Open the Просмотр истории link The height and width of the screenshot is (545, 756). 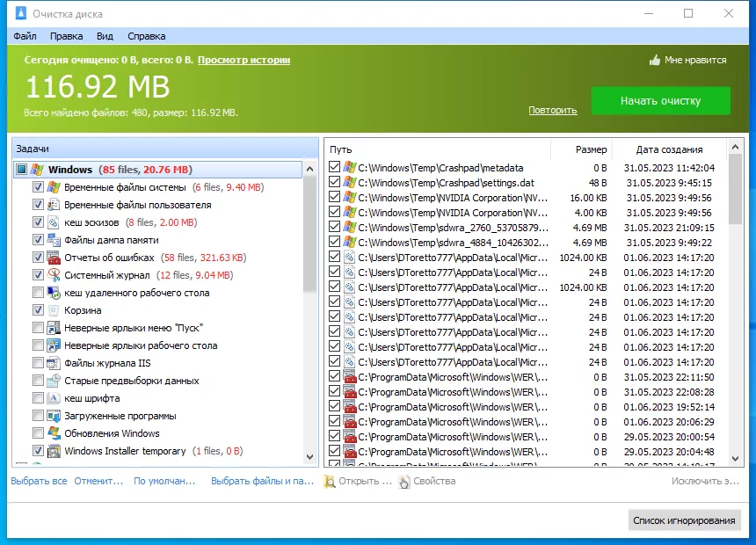244,60
